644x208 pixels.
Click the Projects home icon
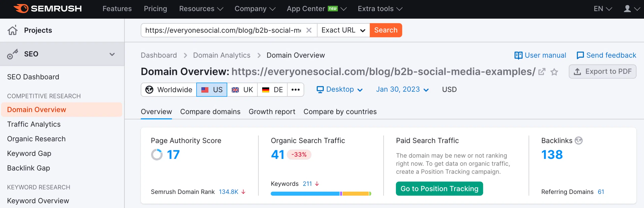[13, 30]
